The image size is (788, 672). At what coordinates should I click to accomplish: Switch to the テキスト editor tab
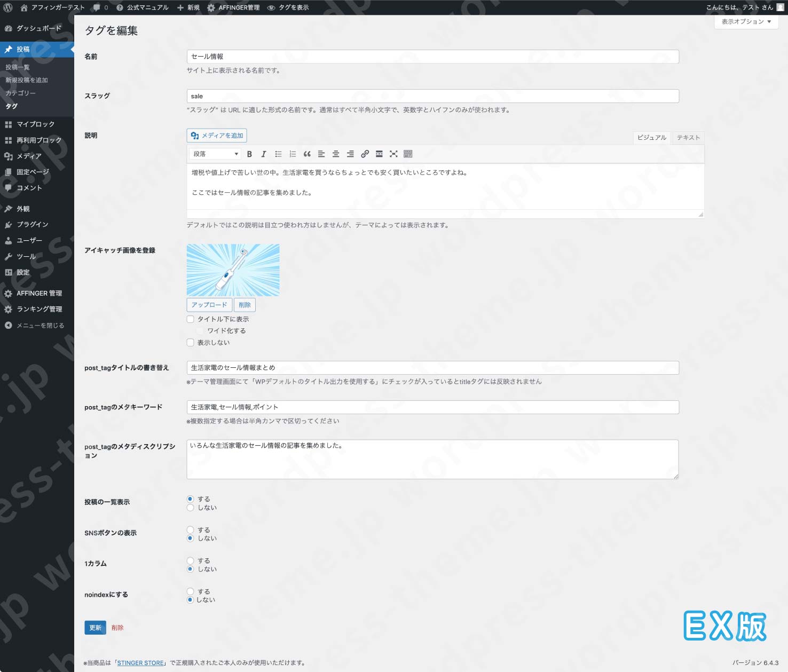coord(688,137)
